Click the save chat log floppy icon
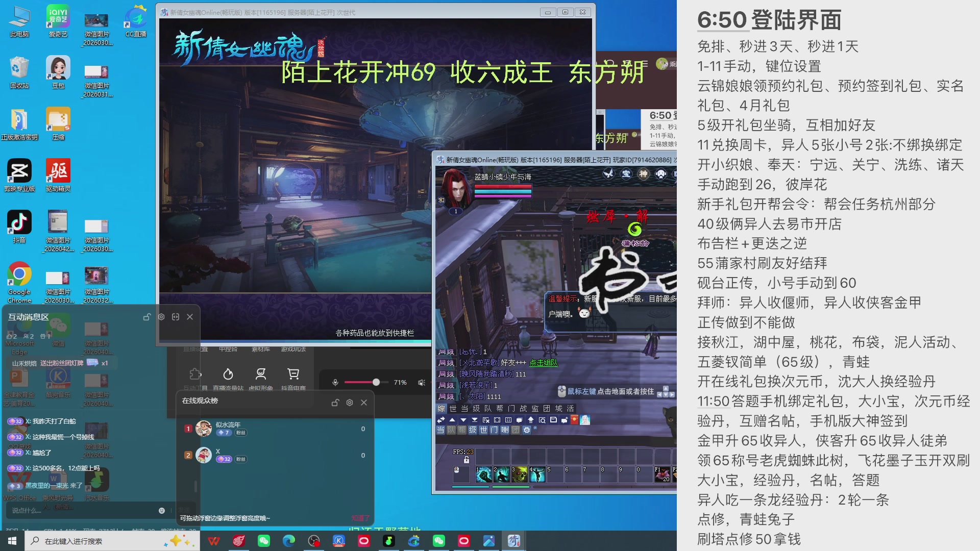Viewport: 980px width, 551px height. coord(553,420)
